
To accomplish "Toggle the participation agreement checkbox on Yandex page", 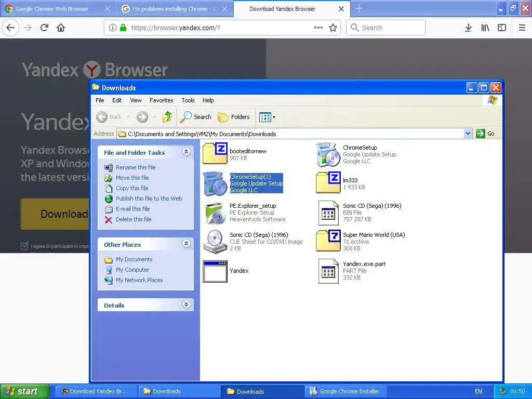I will (x=24, y=246).
